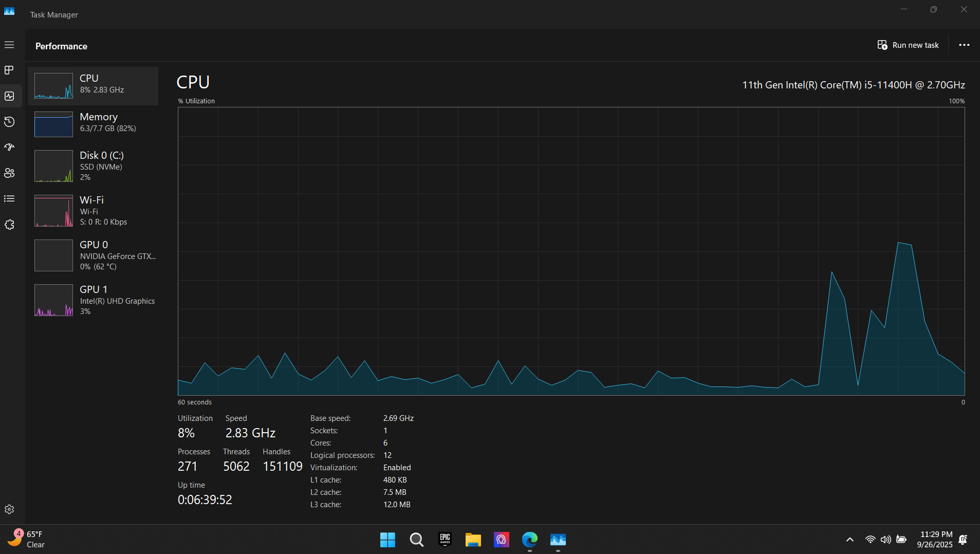Select the Performance page icon in sidebar
The height and width of the screenshot is (554, 980).
[x=9, y=96]
